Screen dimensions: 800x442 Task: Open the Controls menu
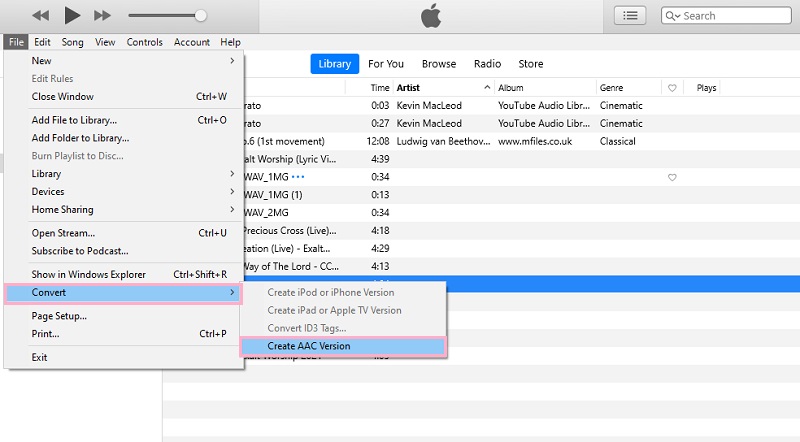tap(144, 42)
